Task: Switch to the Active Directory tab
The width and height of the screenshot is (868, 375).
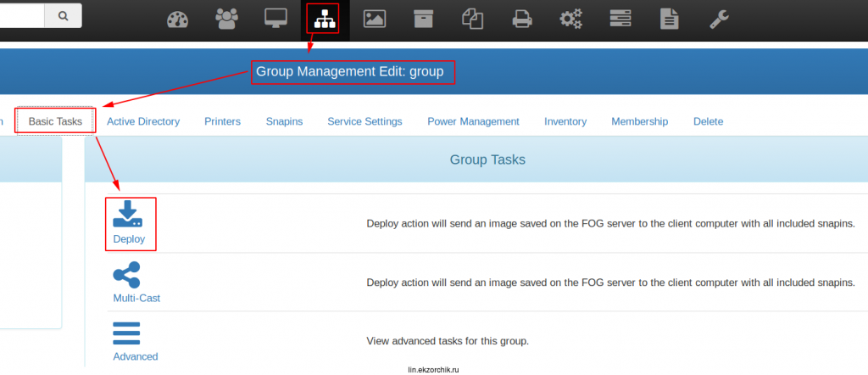Action: pyautogui.click(x=143, y=121)
